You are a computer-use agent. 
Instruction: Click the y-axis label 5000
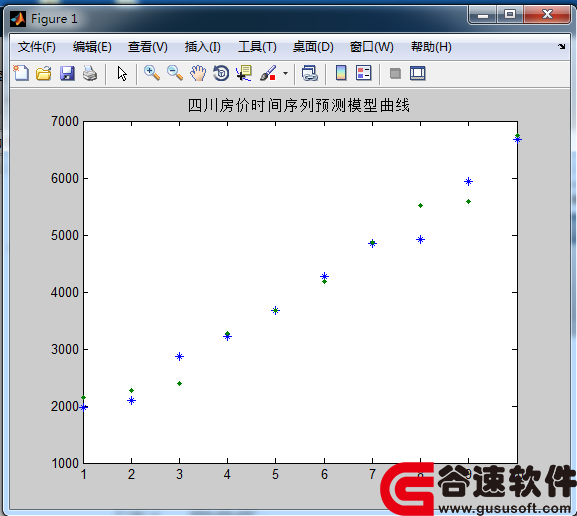[x=65, y=236]
